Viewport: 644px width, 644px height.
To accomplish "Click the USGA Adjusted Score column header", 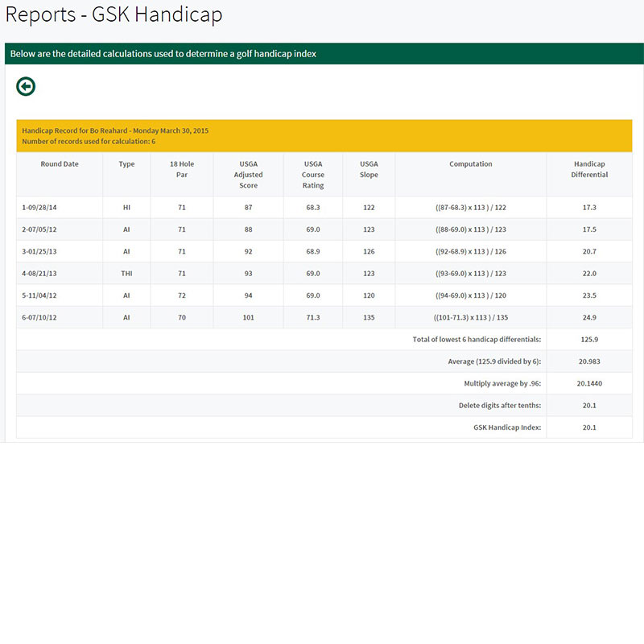I will click(x=248, y=175).
